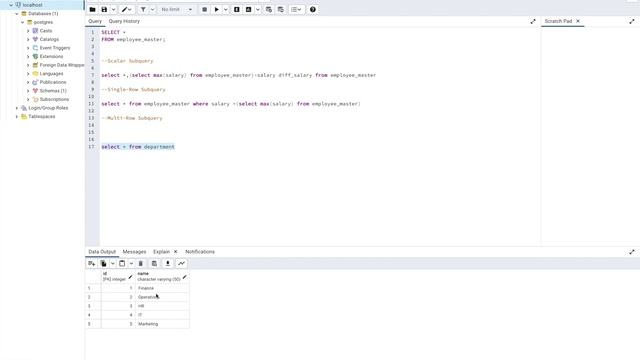Expand the Schemas (1) node
Image resolution: width=640 pixels, height=360 pixels.
pos(28,91)
